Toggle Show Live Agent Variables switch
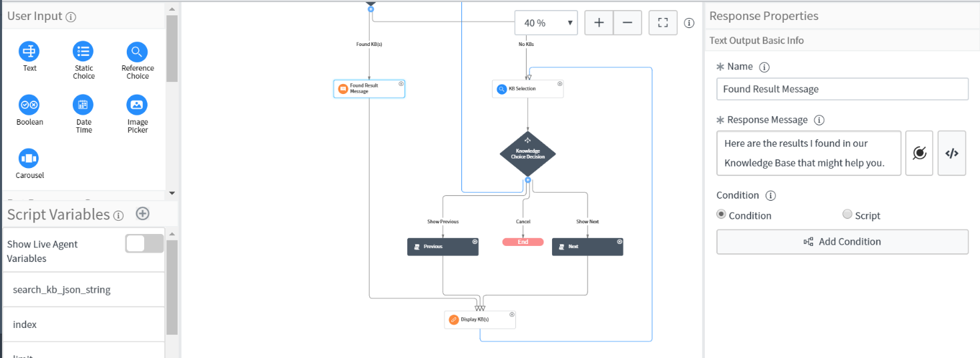 tap(144, 244)
